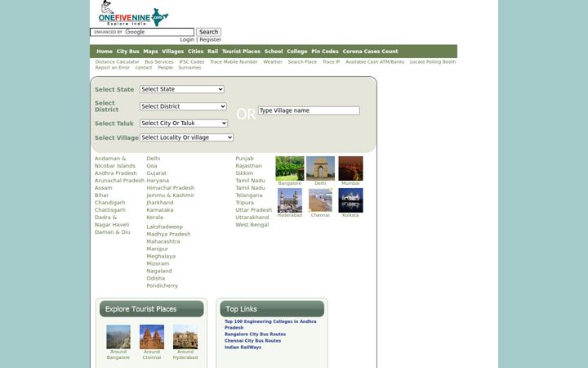Screen dimensions: 588x368
Task: Open the Tourist Places menu item
Action: [x=241, y=52]
